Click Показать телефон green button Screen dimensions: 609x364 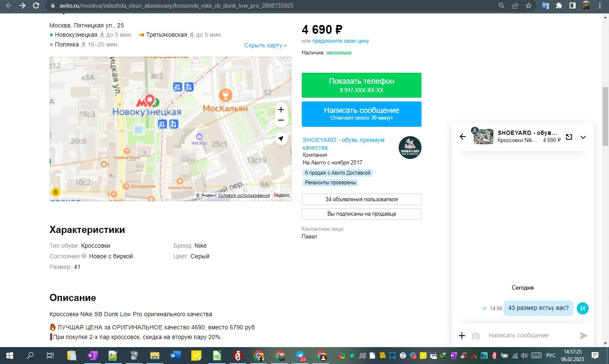[361, 85]
